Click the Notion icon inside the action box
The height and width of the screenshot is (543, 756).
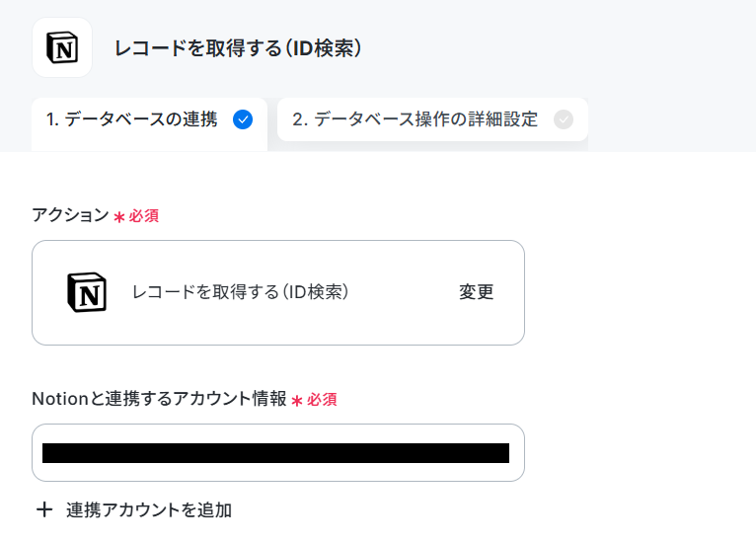click(x=87, y=292)
